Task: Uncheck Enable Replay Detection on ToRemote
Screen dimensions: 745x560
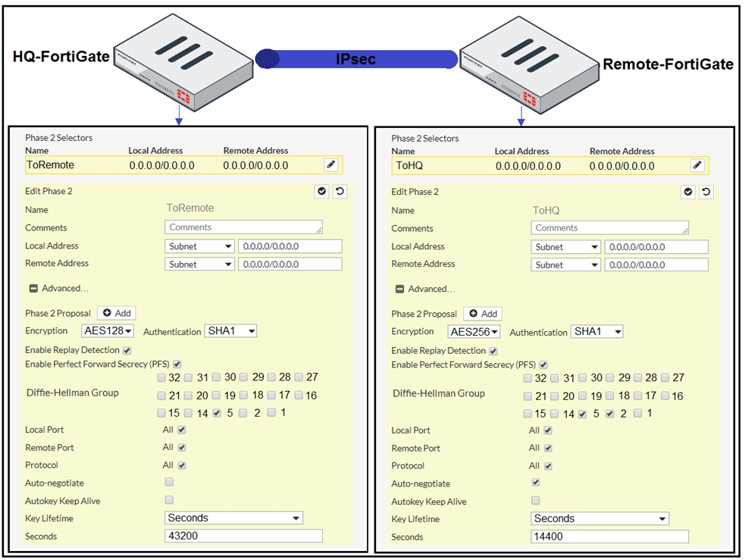Action: (127, 350)
